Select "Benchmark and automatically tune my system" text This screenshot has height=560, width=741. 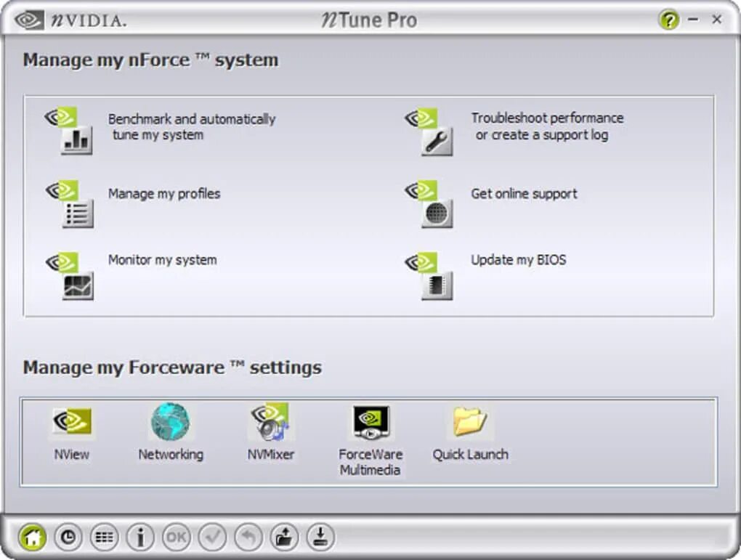coord(191,126)
